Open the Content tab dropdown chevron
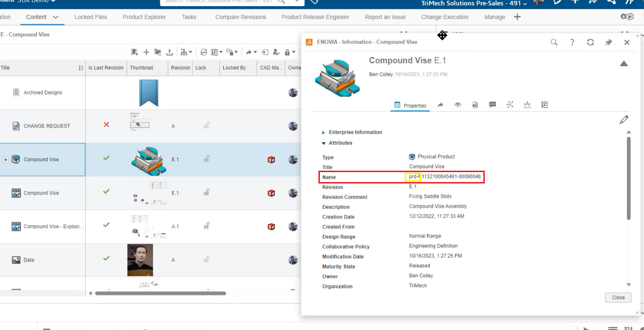Image resolution: width=644 pixels, height=330 pixels. click(56, 17)
